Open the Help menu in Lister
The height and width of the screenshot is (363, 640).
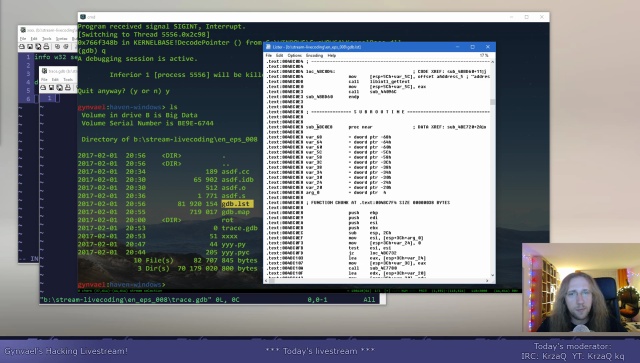point(332,56)
